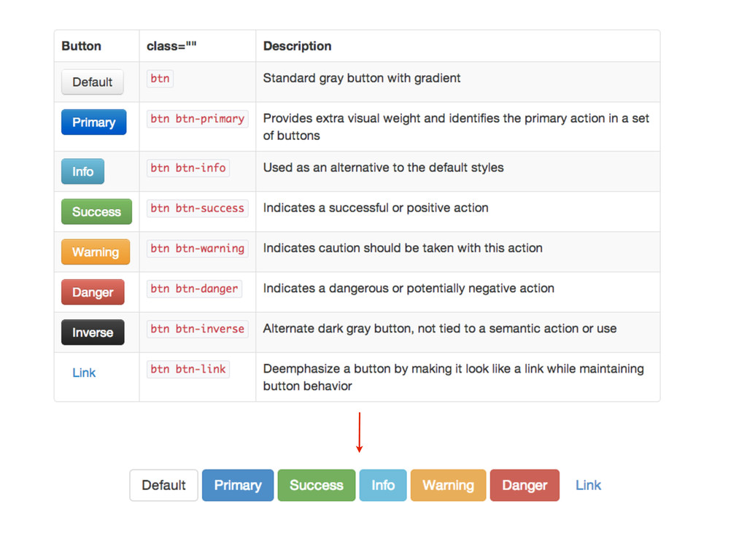747x560 pixels.
Task: Click the Info button in the table
Action: 82,171
